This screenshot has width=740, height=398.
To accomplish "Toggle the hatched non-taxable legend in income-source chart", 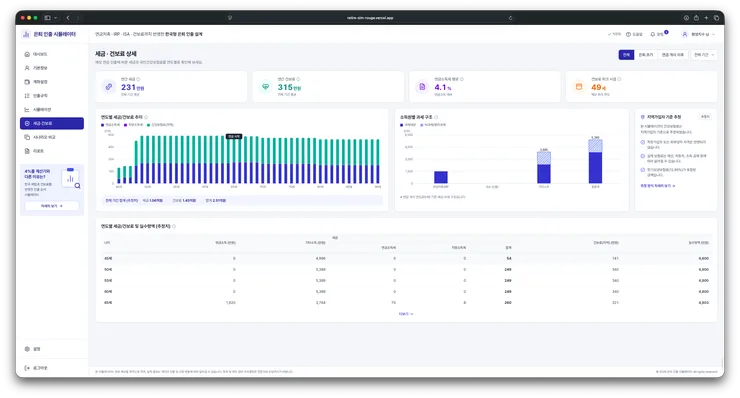I will pyautogui.click(x=433, y=125).
